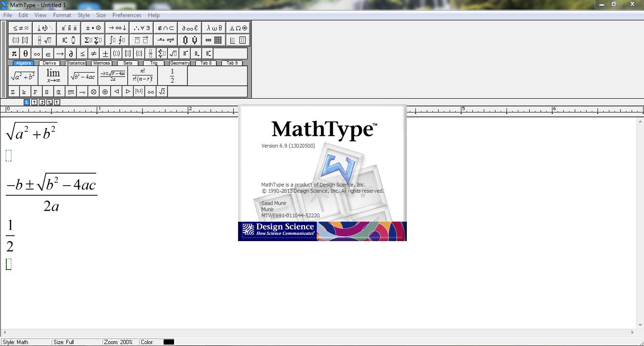Screen dimensions: 644x346
Task: Open the lowercase Greek letters palette
Action: [x=213, y=28]
